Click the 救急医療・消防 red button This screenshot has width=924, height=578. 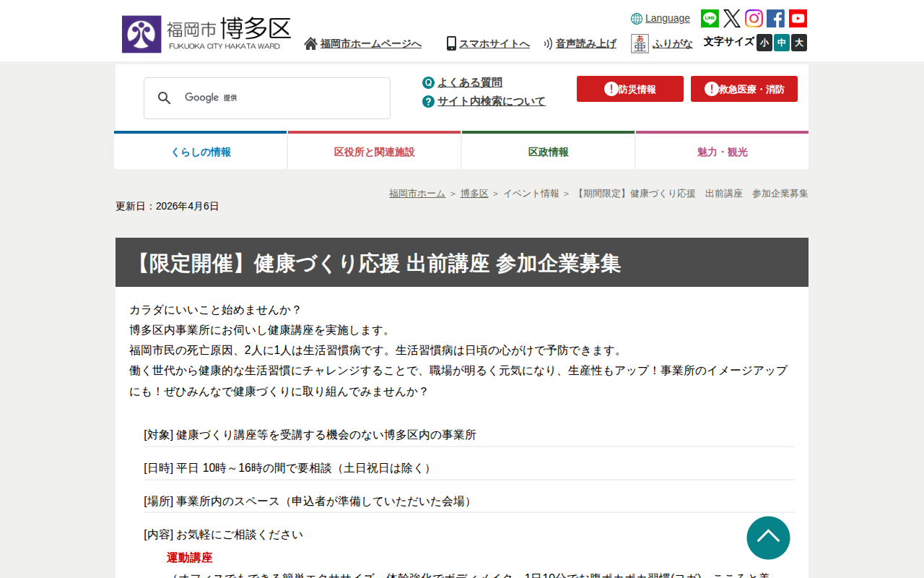[744, 89]
